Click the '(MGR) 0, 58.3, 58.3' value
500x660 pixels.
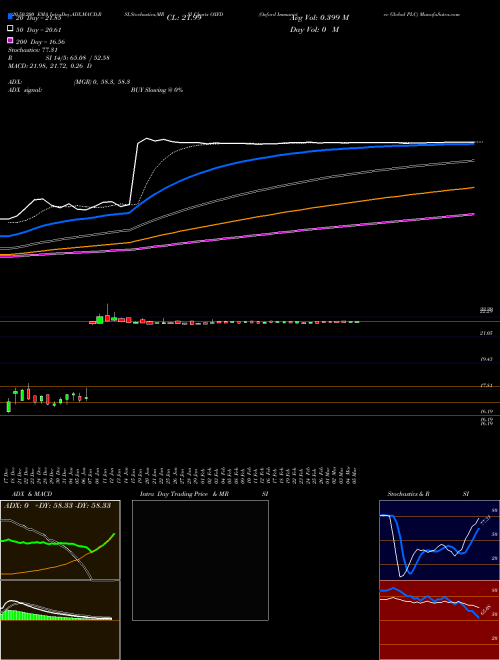102,82
